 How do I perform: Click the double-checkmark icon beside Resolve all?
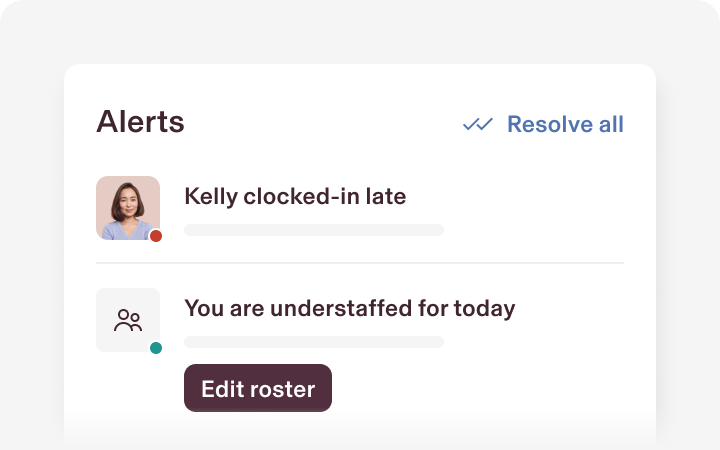click(x=478, y=124)
